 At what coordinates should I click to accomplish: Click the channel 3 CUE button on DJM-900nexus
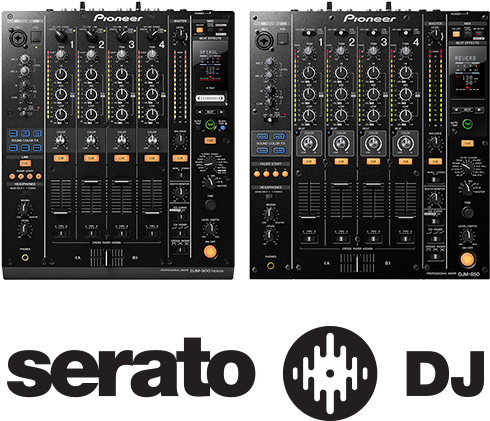122,158
